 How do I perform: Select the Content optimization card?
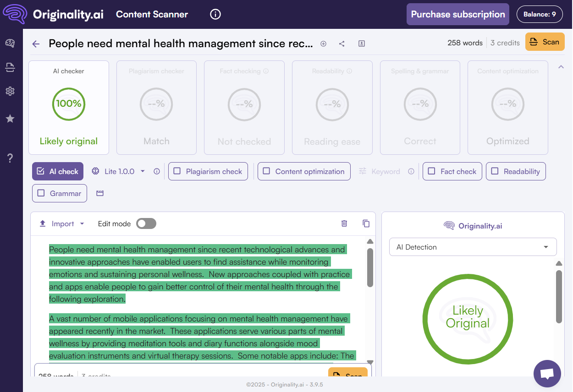[508, 108]
